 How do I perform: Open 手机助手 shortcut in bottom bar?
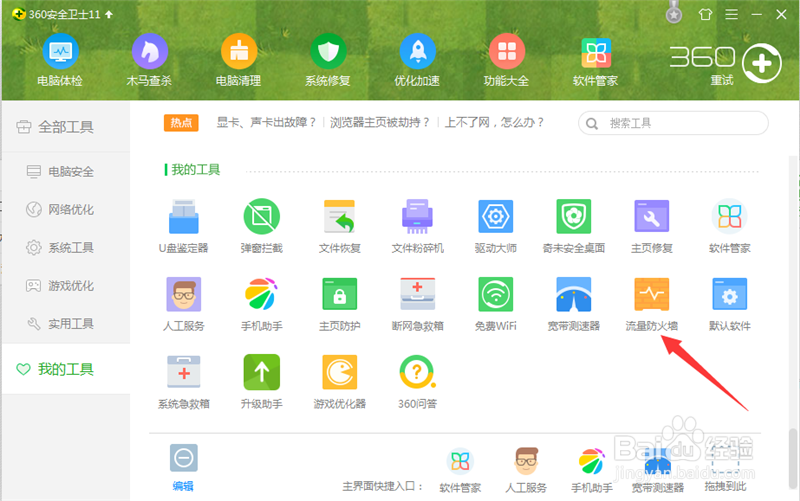click(592, 471)
